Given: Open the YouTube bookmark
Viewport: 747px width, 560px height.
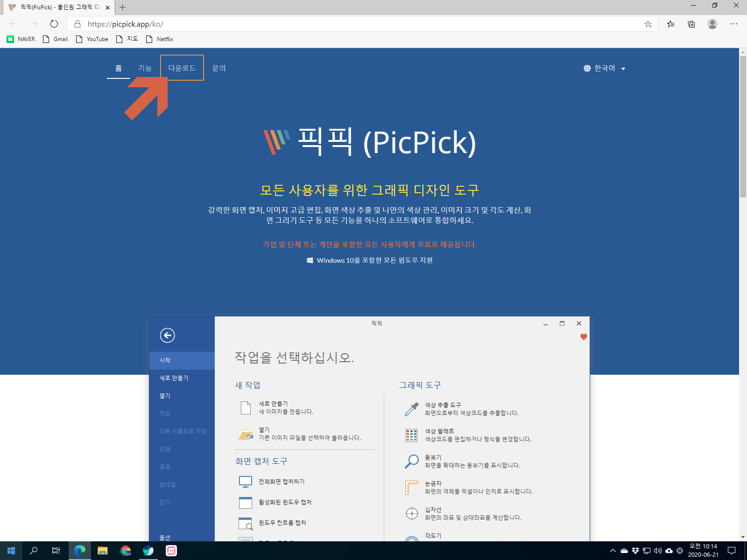Looking at the screenshot, I should click(x=92, y=39).
